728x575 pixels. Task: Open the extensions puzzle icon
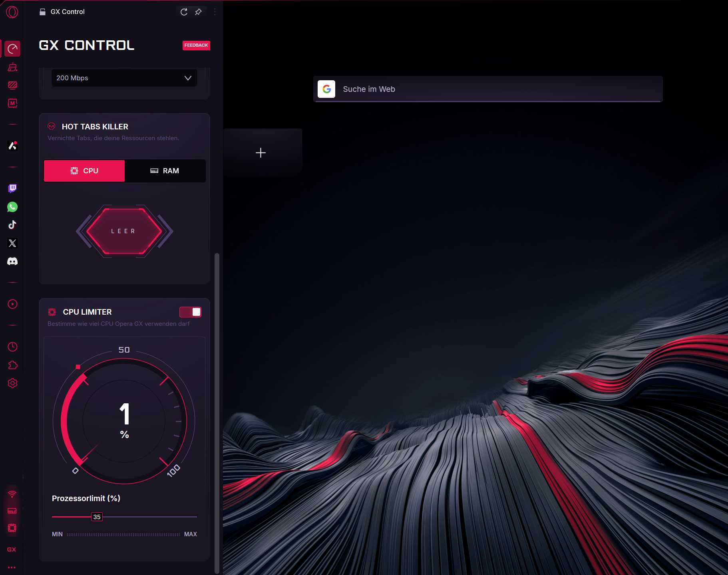pos(12,365)
